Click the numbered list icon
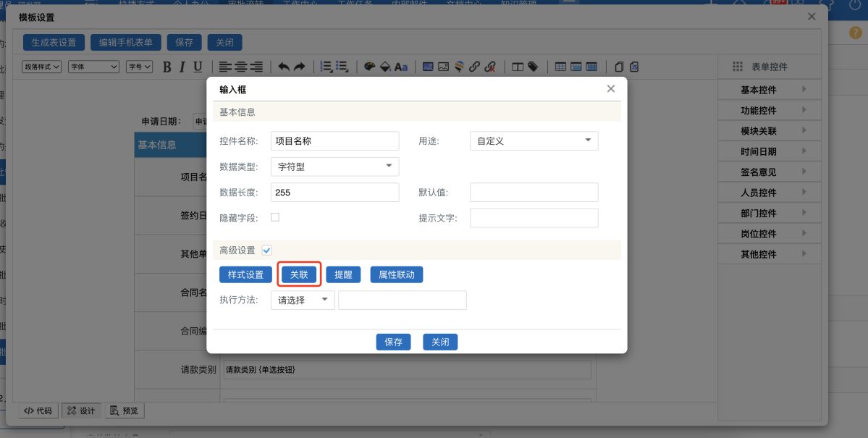This screenshot has height=438, width=868. [x=326, y=67]
